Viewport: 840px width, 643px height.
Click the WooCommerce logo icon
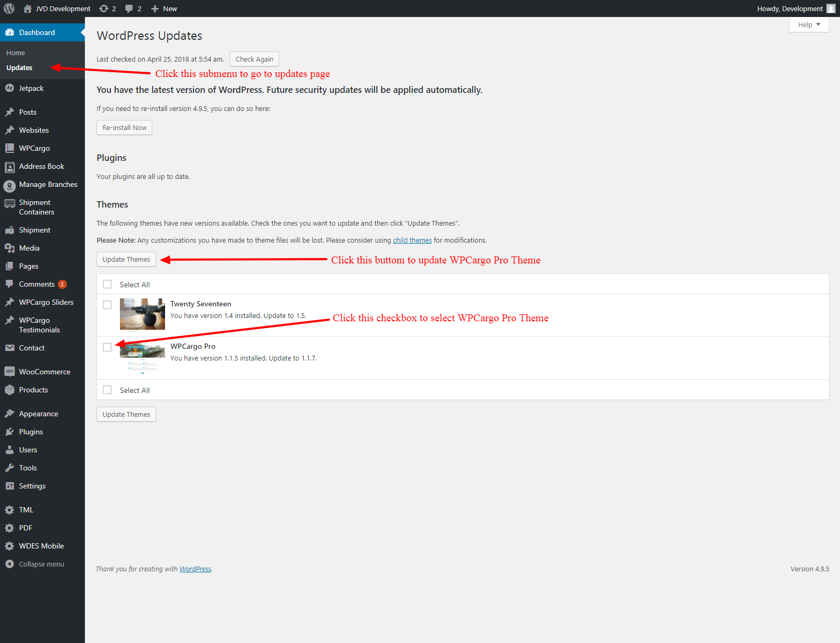point(10,372)
